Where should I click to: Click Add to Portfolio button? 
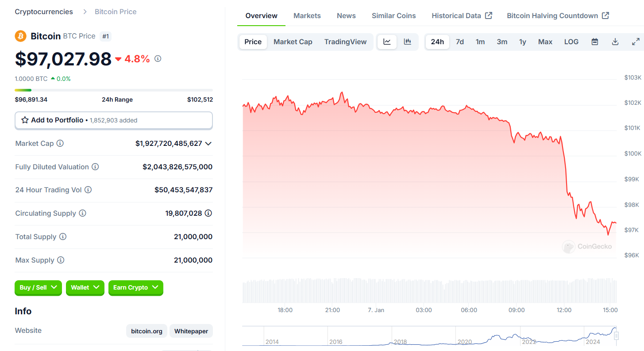pos(114,120)
